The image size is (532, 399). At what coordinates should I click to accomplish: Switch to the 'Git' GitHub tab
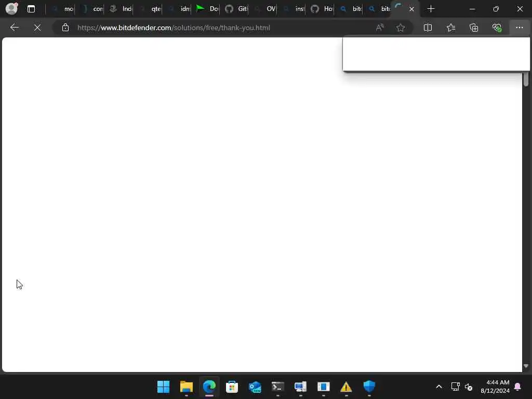(x=236, y=9)
